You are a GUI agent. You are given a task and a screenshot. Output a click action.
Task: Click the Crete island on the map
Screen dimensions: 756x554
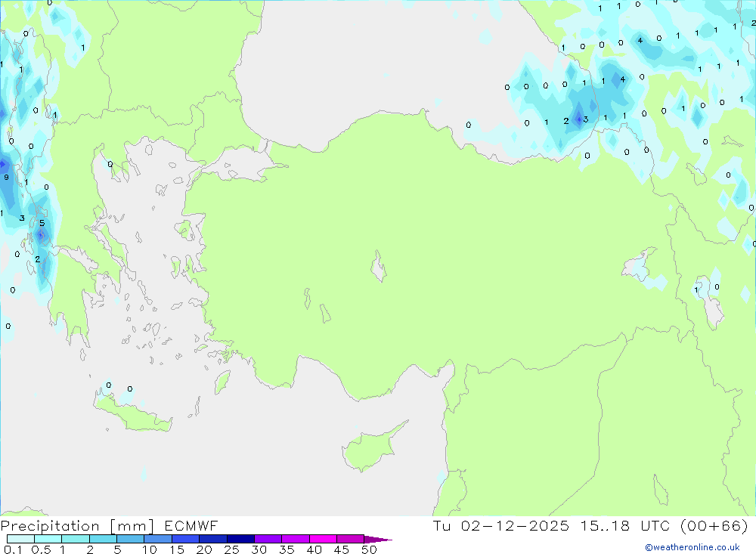click(132, 413)
